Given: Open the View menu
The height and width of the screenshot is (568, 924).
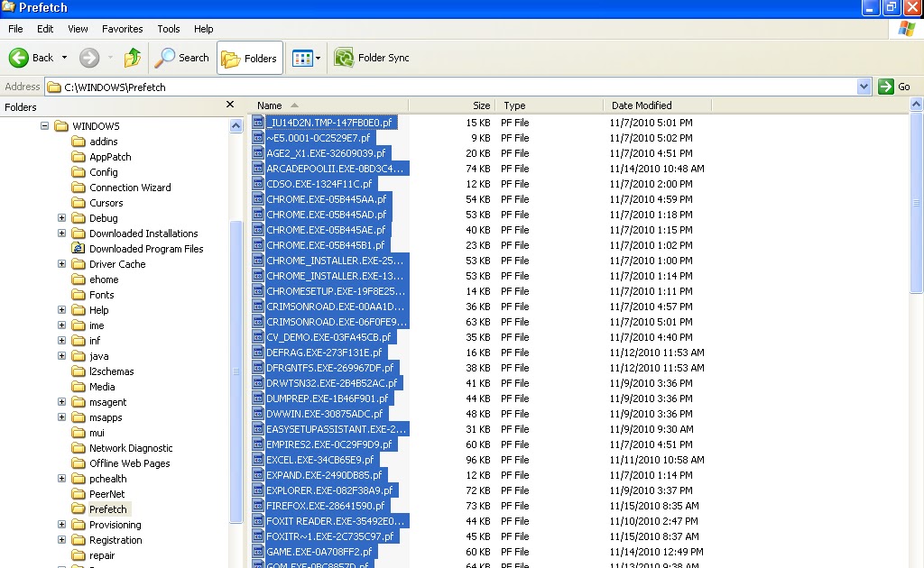Looking at the screenshot, I should 78,29.
